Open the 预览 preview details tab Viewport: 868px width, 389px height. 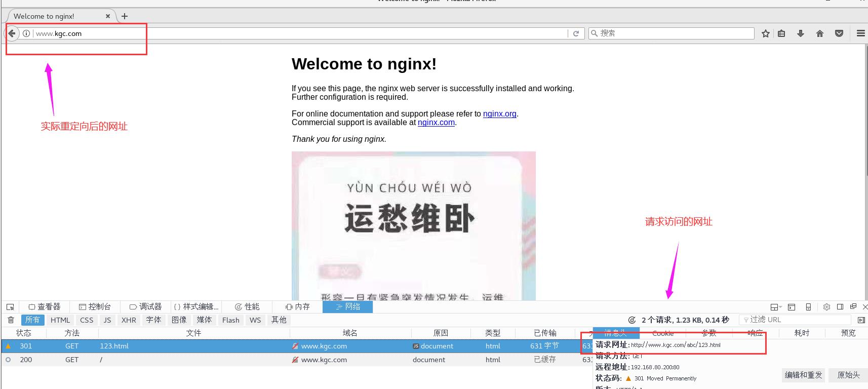[x=848, y=333]
